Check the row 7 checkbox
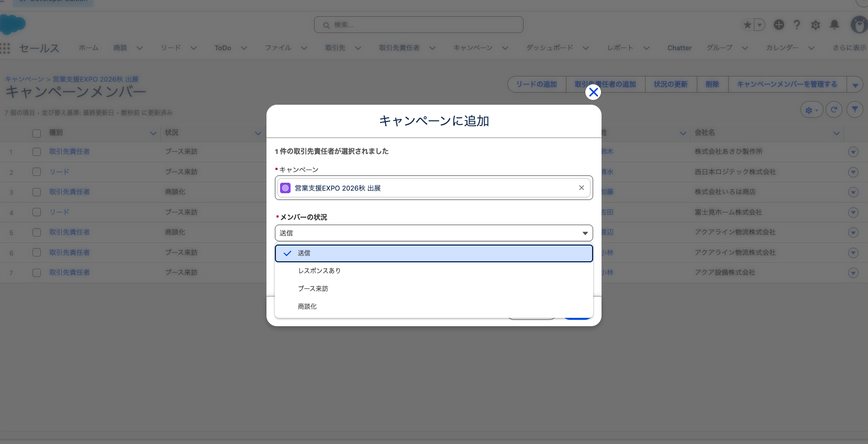This screenshot has height=444, width=868. click(x=37, y=273)
